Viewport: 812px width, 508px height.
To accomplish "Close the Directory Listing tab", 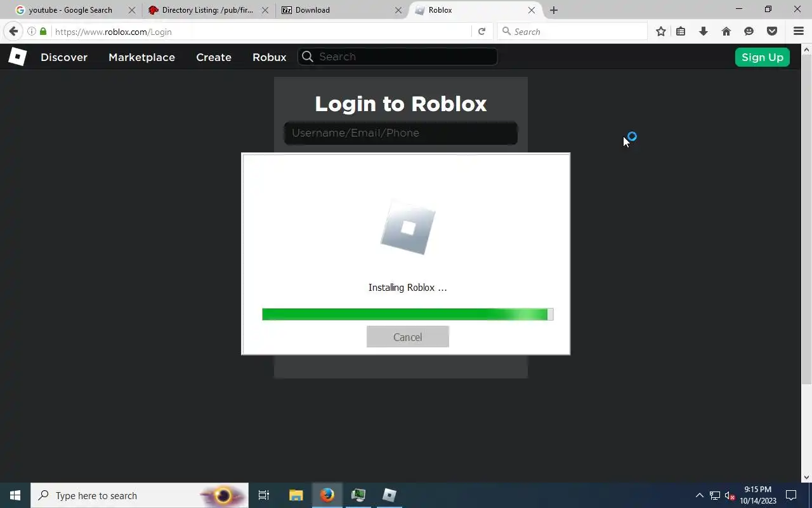I will tap(265, 10).
